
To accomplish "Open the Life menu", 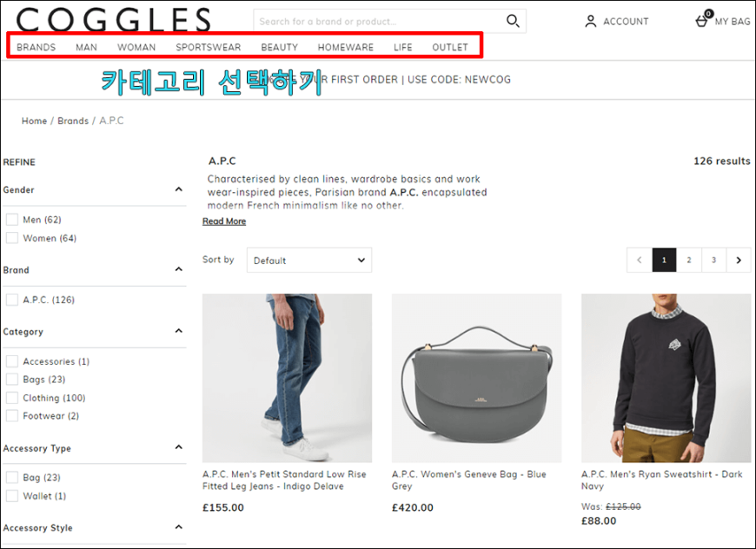I will (402, 47).
